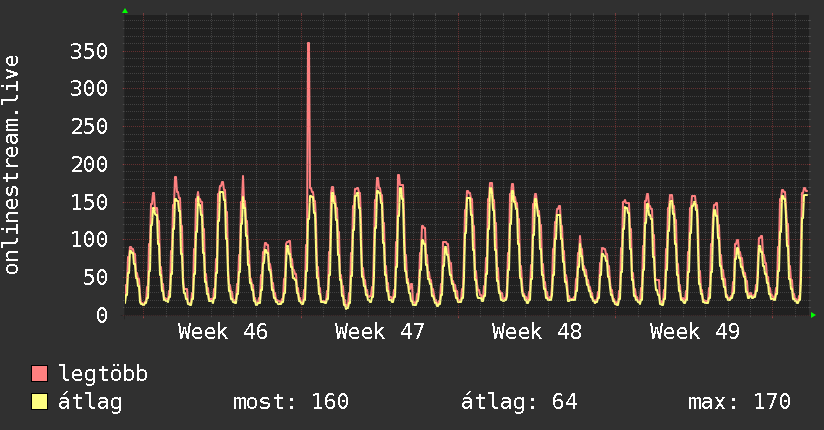The width and height of the screenshot is (824, 430).
Task: Click the Week 48 x-axis label
Action: coord(537,332)
